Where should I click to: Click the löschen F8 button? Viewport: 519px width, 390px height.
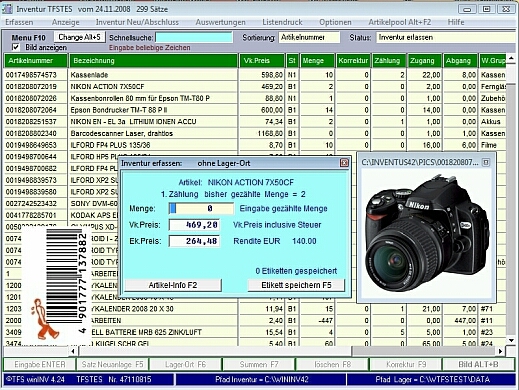(x=332, y=364)
